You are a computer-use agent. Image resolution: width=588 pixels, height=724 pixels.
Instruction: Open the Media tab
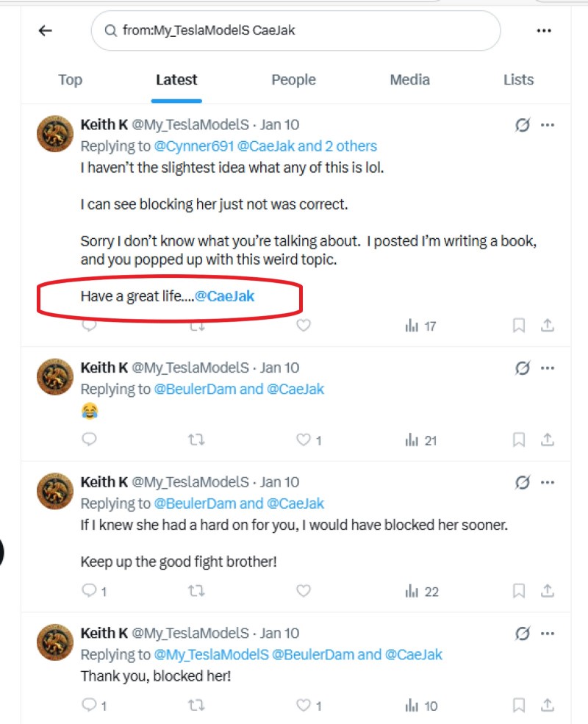(x=409, y=80)
